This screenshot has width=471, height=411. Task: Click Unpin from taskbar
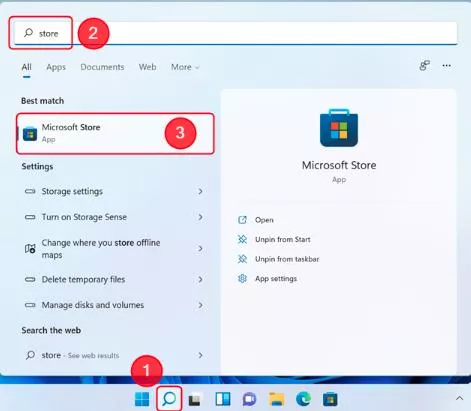click(x=287, y=259)
